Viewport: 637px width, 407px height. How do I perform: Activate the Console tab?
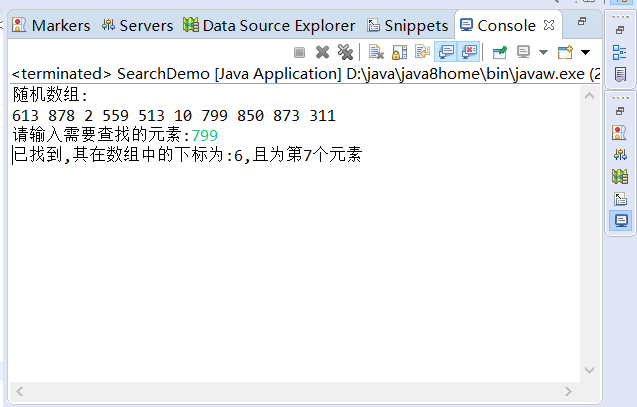498,26
